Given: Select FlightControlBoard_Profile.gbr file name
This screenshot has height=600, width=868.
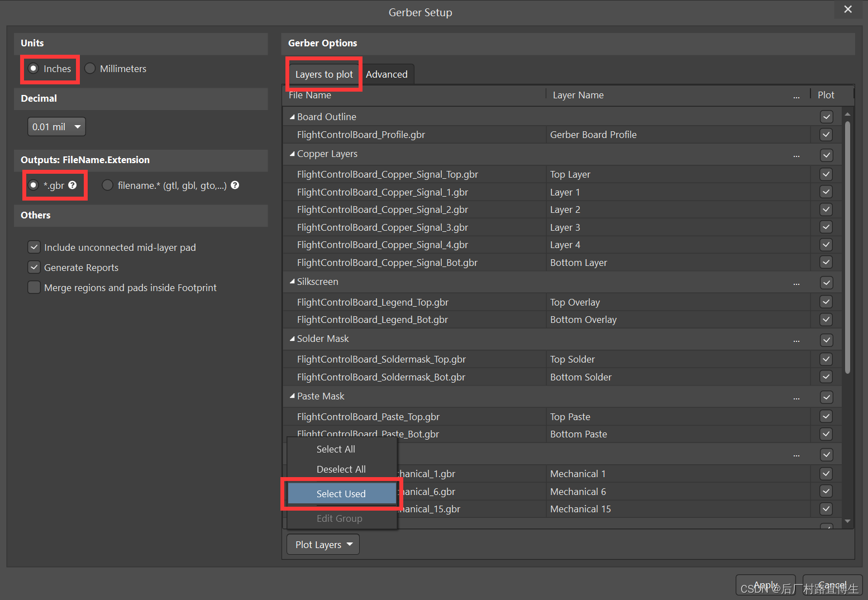Looking at the screenshot, I should (361, 135).
